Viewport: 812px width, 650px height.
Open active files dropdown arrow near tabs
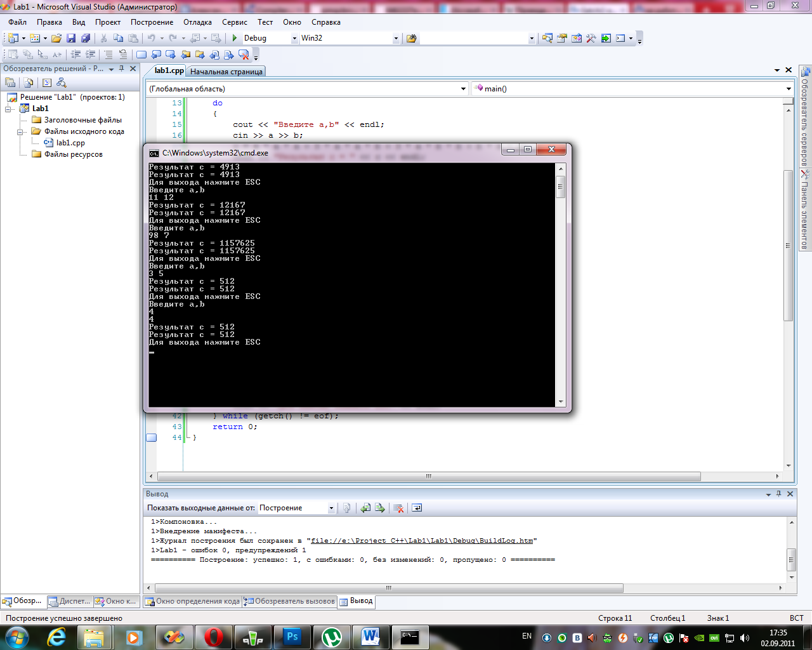point(777,70)
